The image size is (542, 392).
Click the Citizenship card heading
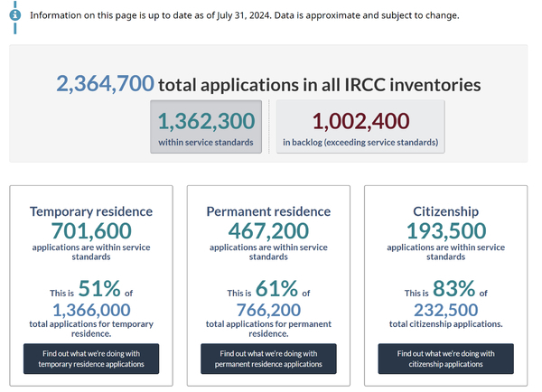coord(446,211)
